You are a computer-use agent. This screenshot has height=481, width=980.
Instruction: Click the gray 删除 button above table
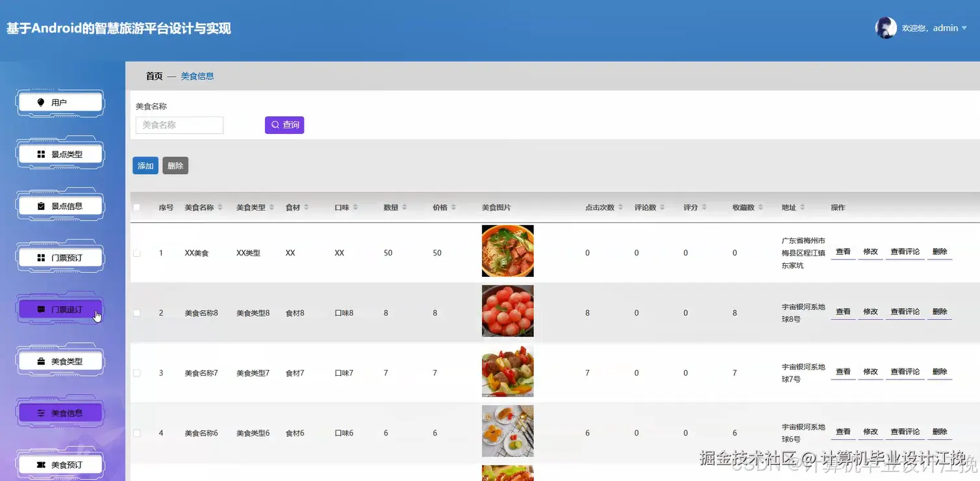click(x=175, y=166)
